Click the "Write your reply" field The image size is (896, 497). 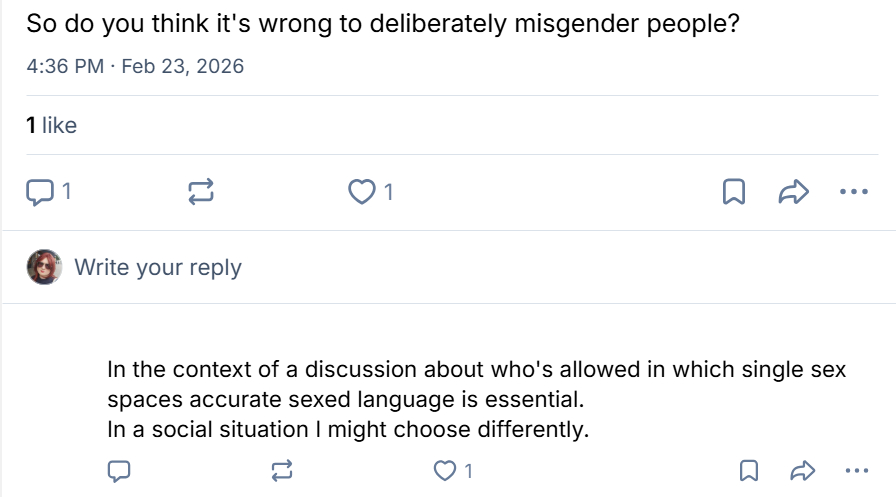[x=158, y=268]
